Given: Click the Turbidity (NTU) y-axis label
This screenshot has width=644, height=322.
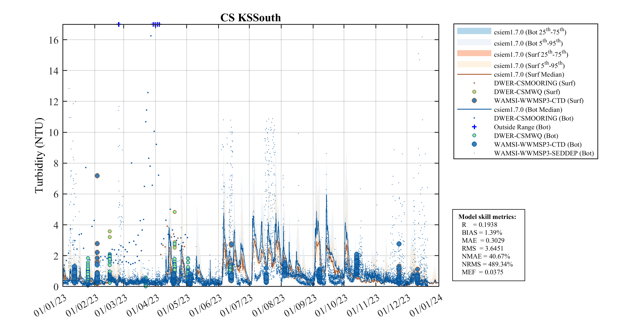Looking at the screenshot, I should click(x=39, y=155).
